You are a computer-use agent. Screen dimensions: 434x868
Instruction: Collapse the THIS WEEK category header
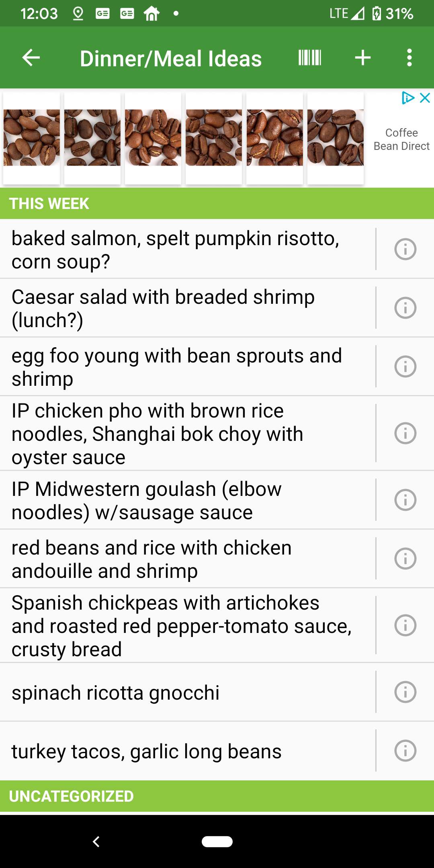point(217,203)
